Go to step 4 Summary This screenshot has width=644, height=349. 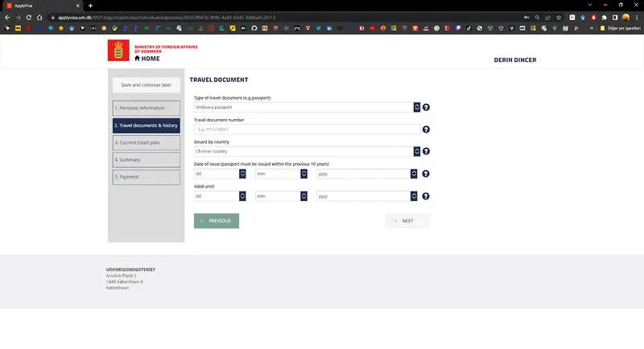(x=147, y=160)
